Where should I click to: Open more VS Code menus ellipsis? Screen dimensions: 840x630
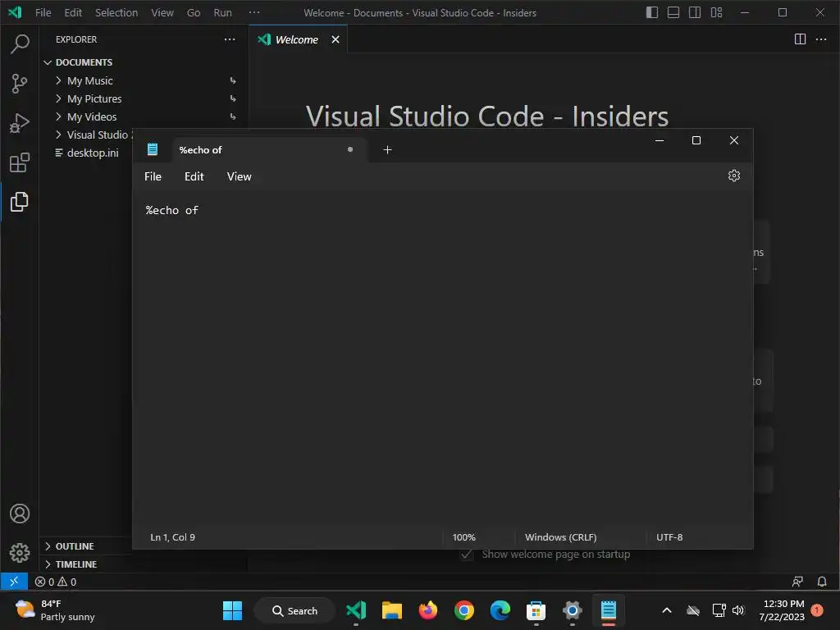(254, 12)
